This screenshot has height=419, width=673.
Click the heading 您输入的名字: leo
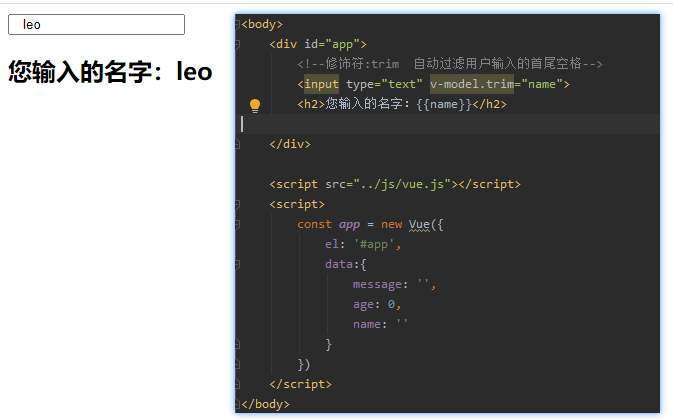click(x=110, y=71)
